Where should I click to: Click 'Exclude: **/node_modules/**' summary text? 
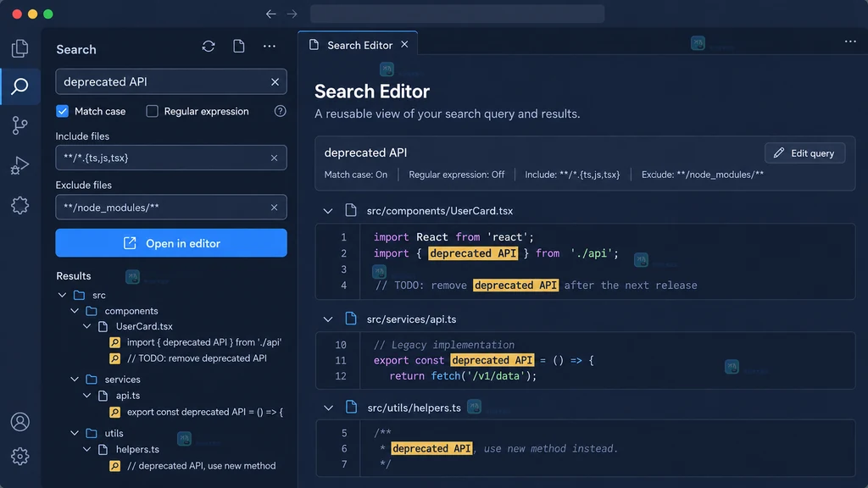[x=703, y=175]
